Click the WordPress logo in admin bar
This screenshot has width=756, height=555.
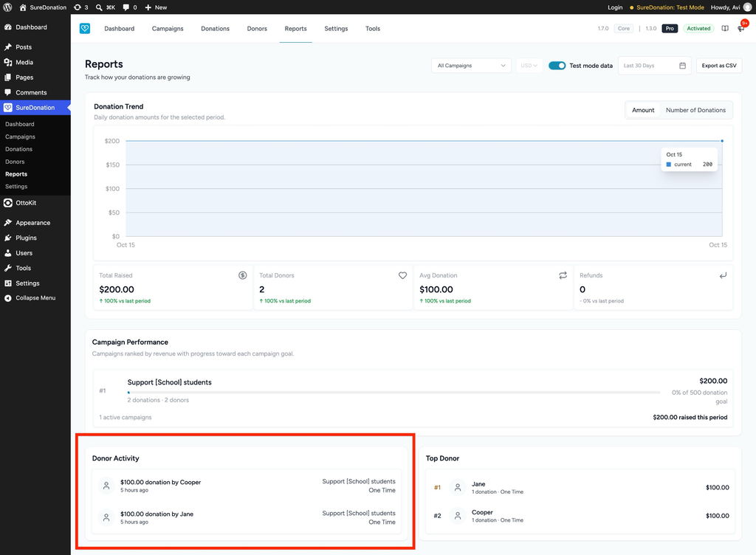coord(7,7)
